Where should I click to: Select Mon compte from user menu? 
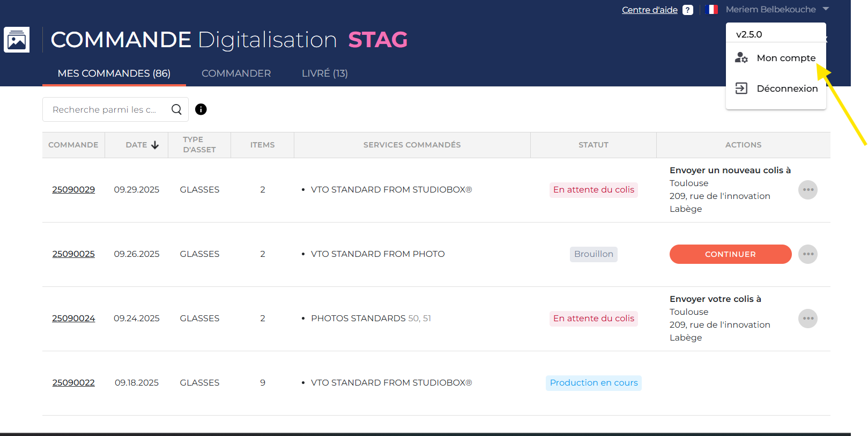(785, 58)
